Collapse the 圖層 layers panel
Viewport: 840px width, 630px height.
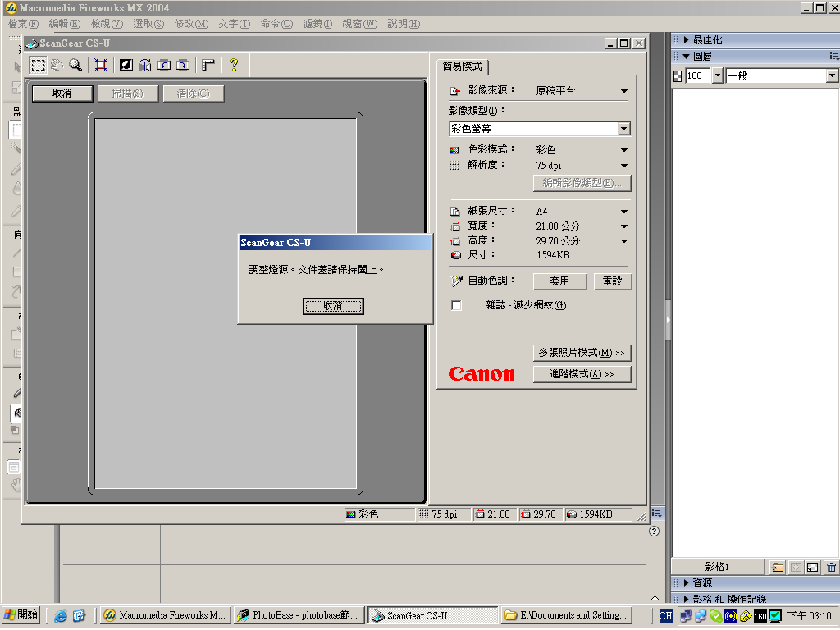click(686, 57)
